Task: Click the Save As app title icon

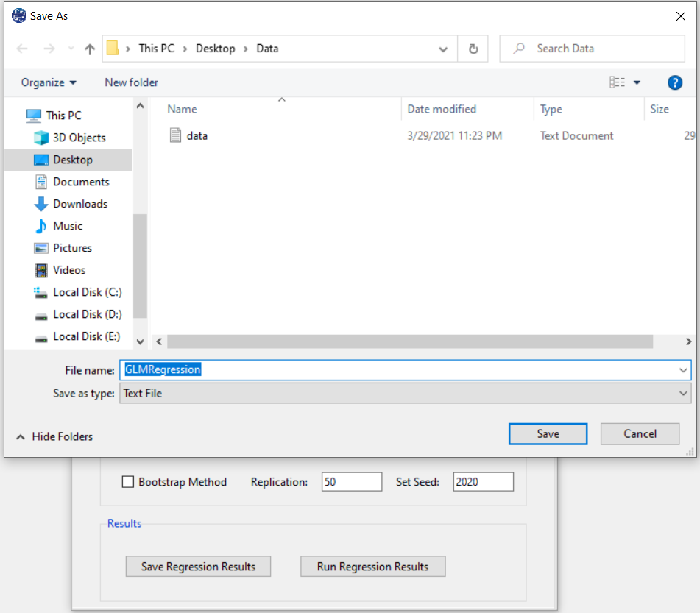Action: (18, 16)
